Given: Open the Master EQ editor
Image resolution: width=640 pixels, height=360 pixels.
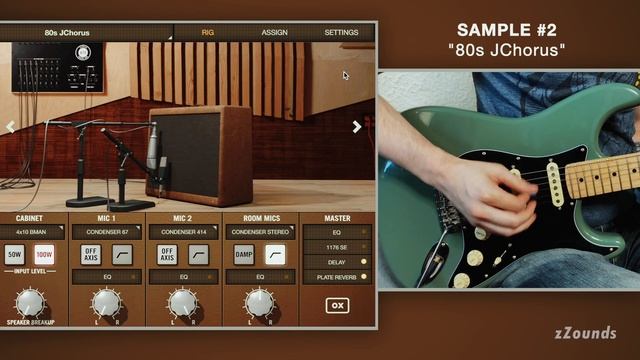Looking at the screenshot, I should (x=336, y=232).
